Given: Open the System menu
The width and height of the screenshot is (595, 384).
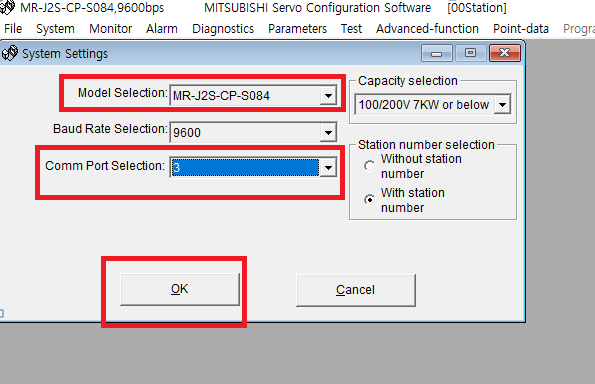Looking at the screenshot, I should pyautogui.click(x=55, y=28).
